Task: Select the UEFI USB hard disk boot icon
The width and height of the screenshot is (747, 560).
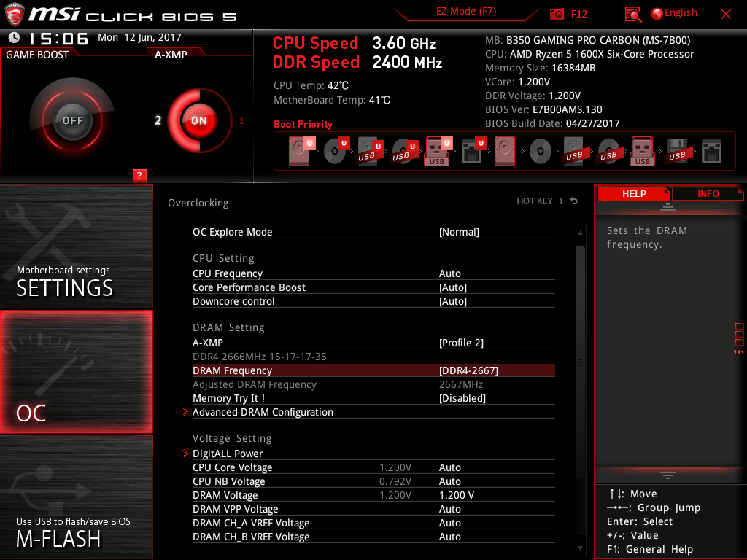Action: (x=370, y=151)
